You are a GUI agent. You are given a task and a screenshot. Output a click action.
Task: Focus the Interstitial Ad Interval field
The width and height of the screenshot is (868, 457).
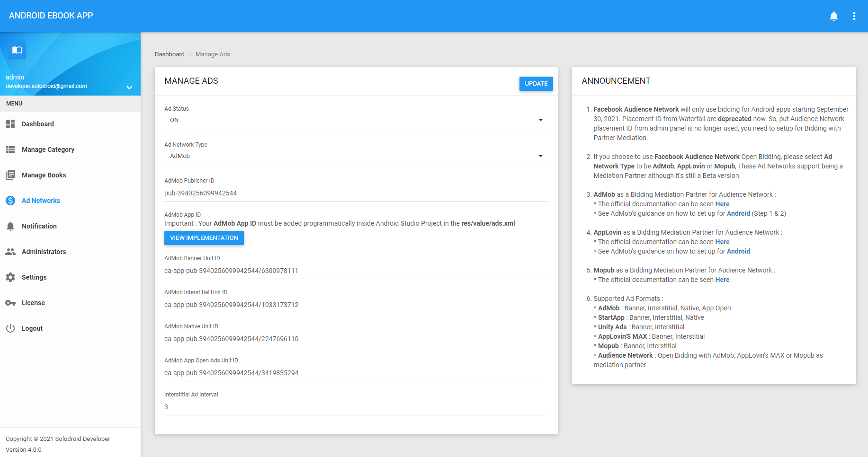[x=356, y=407]
